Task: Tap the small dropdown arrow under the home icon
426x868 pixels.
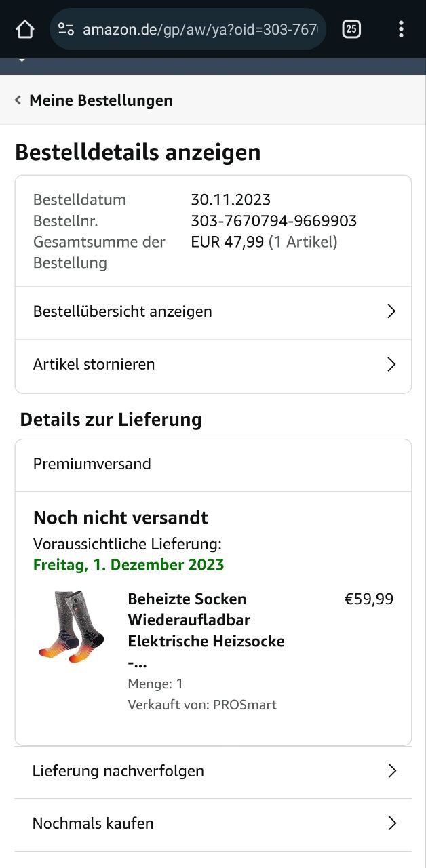Action: 22,61
